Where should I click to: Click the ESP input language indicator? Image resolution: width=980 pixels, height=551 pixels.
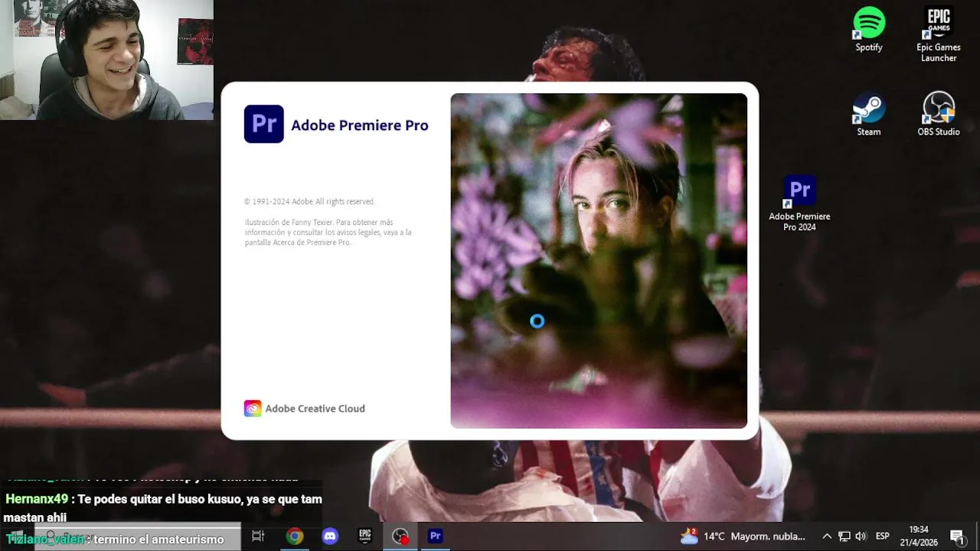(x=882, y=536)
